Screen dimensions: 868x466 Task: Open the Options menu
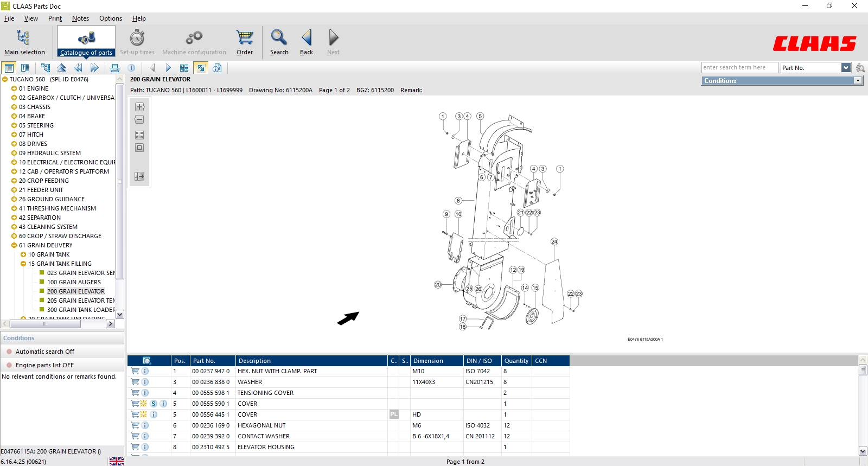tap(110, 18)
